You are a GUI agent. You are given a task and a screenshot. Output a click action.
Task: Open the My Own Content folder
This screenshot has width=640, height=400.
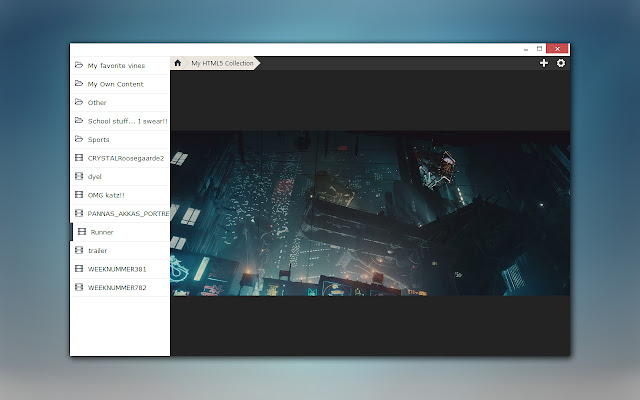point(120,84)
